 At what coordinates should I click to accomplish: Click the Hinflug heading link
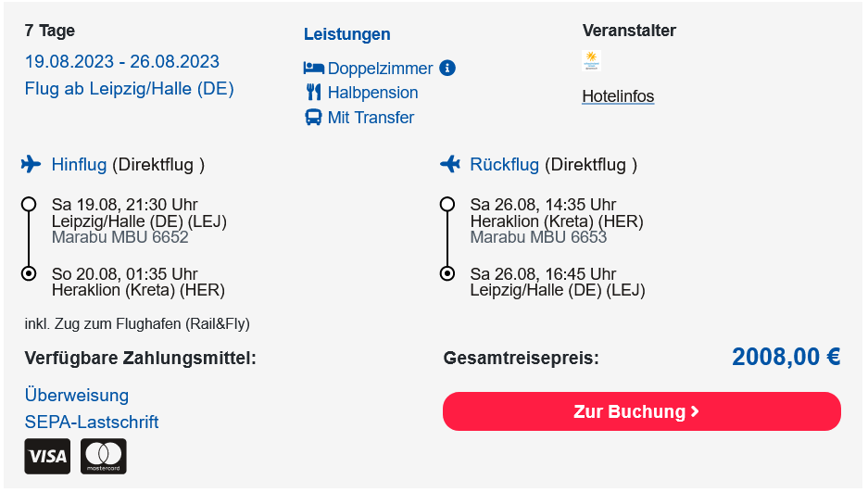[79, 164]
